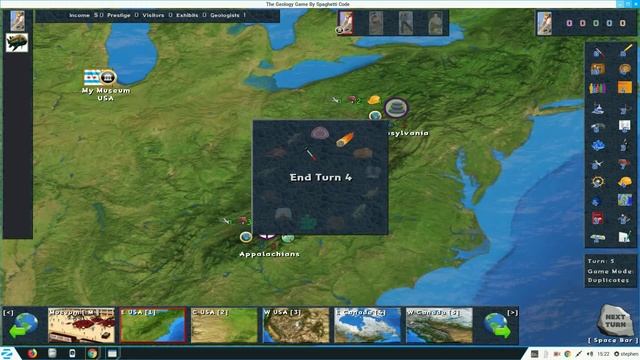Viewport: 640px width, 360px height.
Task: Select the animal fossil icon in left sidebar
Action: point(17,42)
